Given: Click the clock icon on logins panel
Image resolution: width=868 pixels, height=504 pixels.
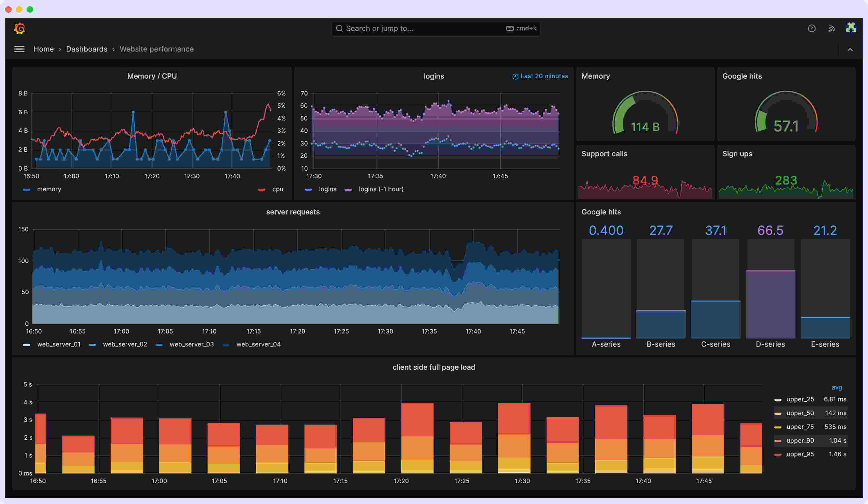Looking at the screenshot, I should pos(515,76).
